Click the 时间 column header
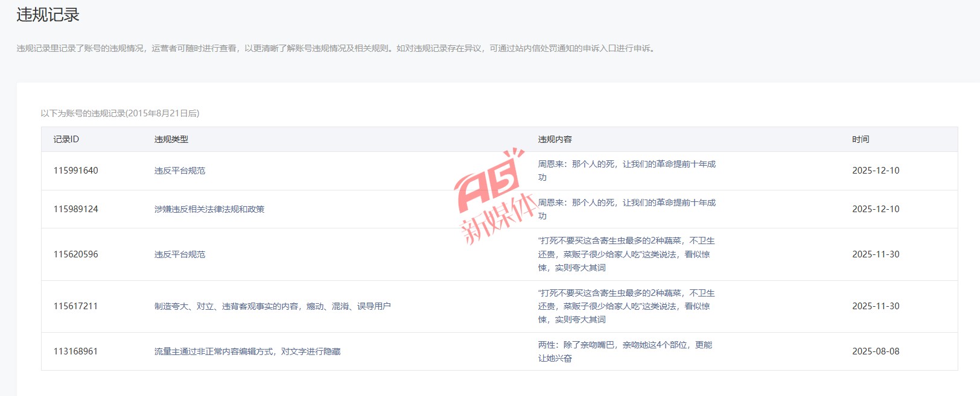The width and height of the screenshot is (980, 396). 861,139
